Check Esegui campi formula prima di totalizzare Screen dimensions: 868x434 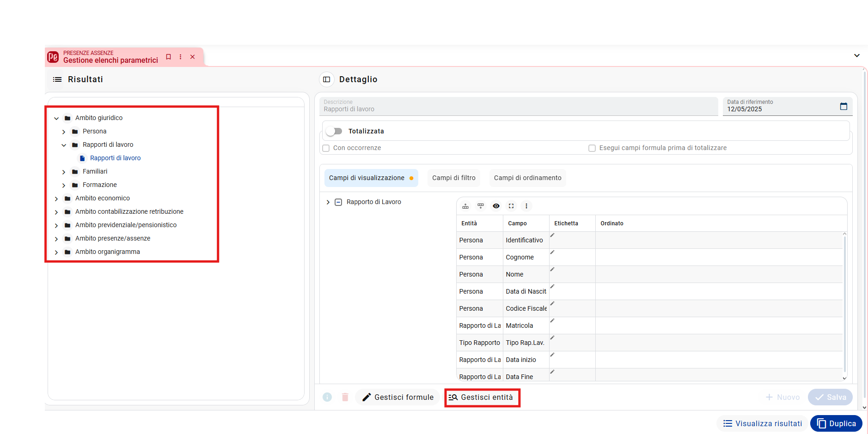[592, 148]
